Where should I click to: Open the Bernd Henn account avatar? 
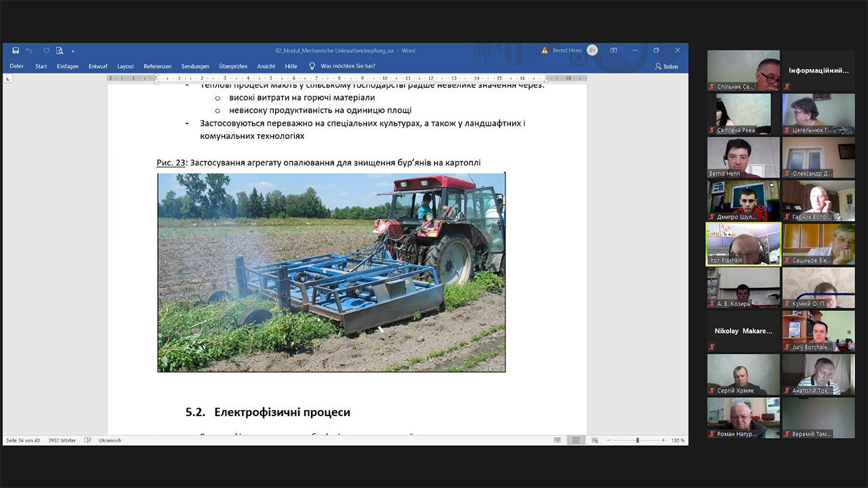[592, 50]
